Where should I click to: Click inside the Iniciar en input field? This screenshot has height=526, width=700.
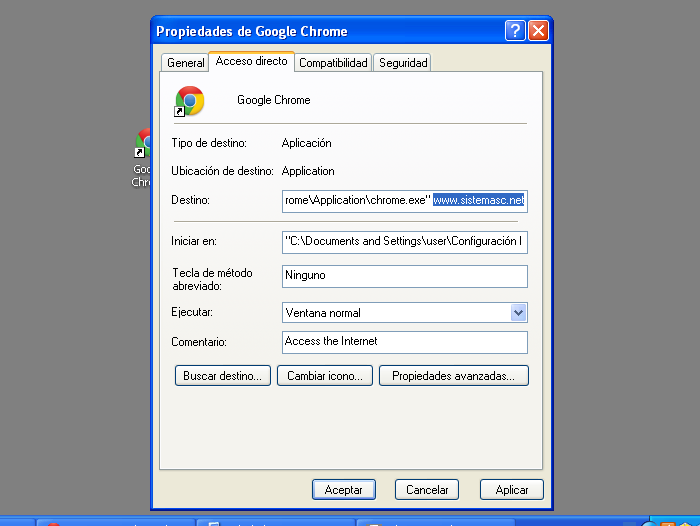(404, 242)
